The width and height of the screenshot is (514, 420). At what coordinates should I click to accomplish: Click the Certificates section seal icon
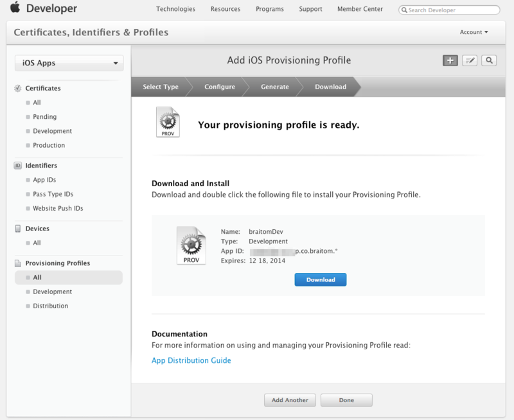pos(18,88)
